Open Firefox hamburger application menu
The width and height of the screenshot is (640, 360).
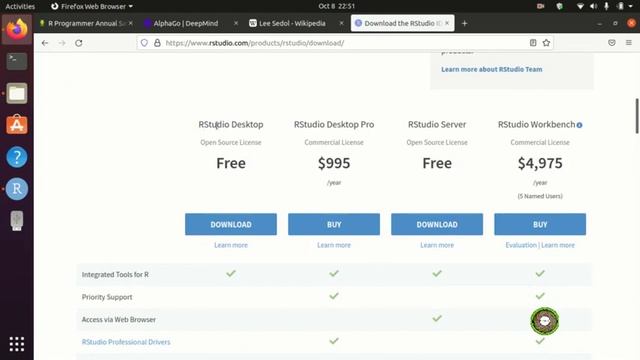pyautogui.click(x=629, y=43)
